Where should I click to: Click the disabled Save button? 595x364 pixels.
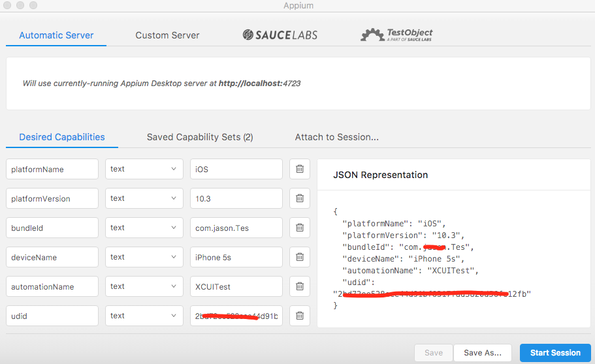(433, 353)
